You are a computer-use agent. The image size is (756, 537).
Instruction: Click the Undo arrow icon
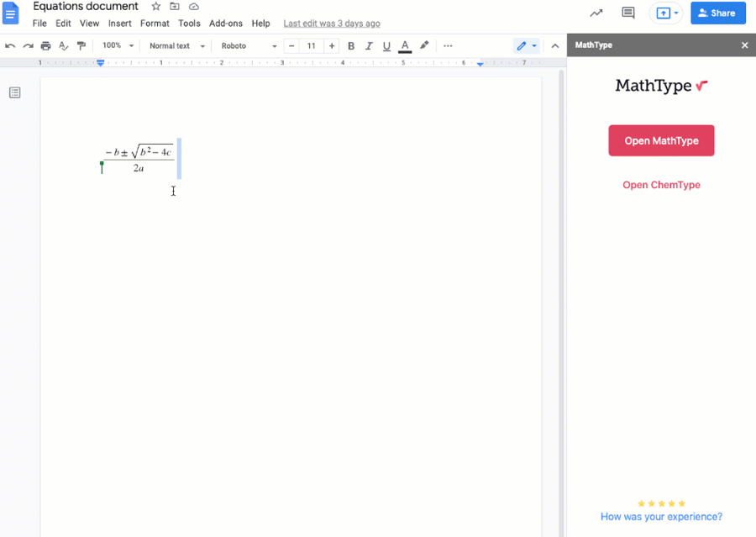10,46
